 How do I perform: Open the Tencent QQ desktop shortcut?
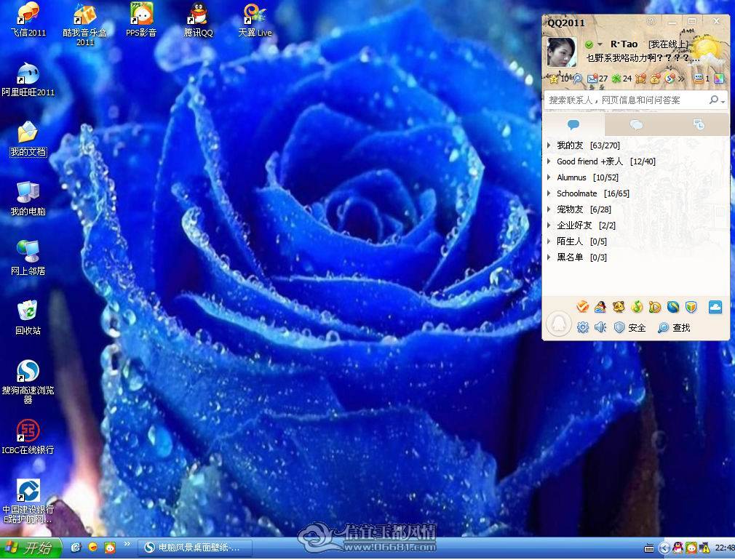pyautogui.click(x=198, y=20)
